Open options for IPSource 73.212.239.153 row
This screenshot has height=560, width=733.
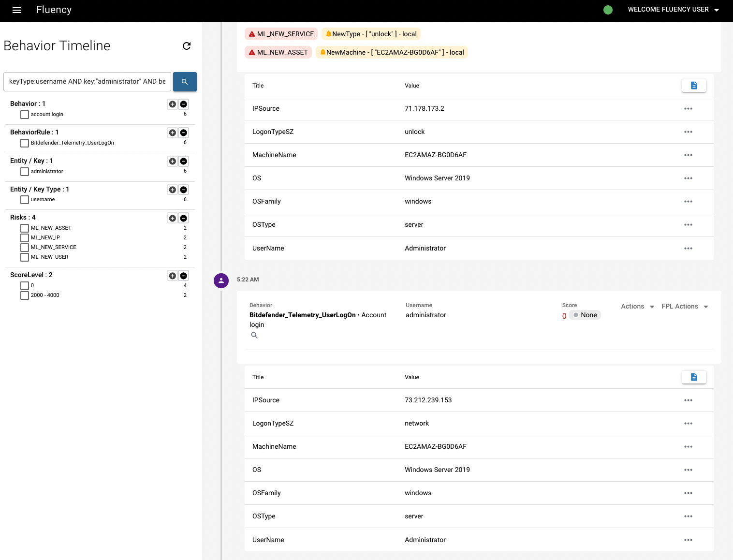click(689, 400)
